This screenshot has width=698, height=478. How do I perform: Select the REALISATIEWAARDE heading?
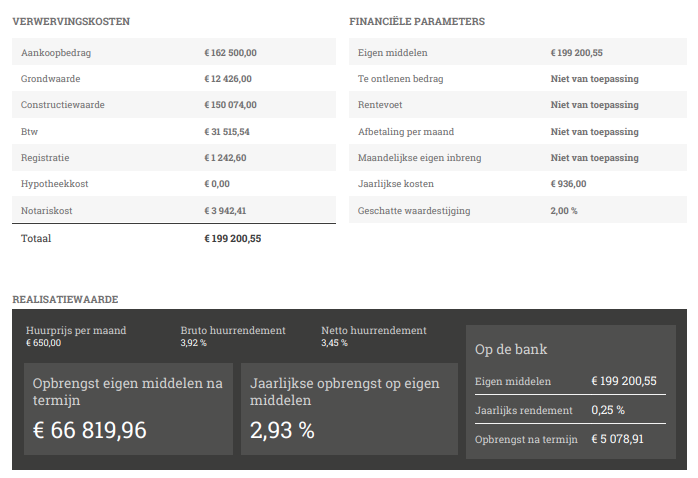65,299
